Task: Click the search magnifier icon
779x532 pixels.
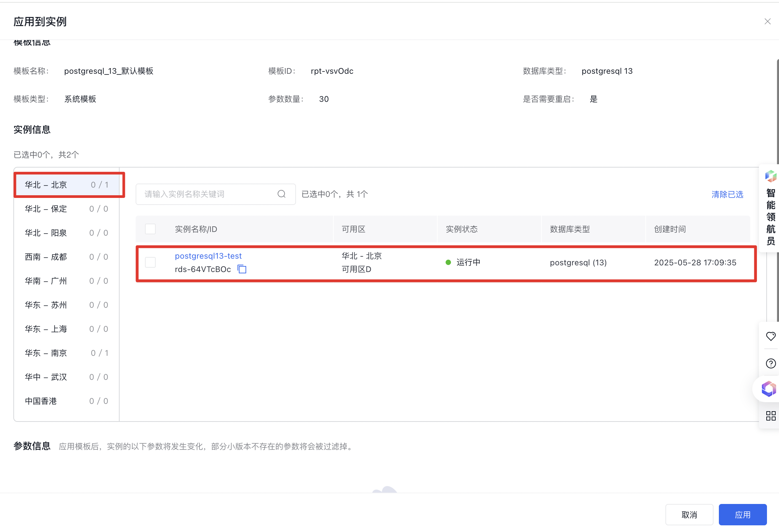Action: [x=282, y=194]
